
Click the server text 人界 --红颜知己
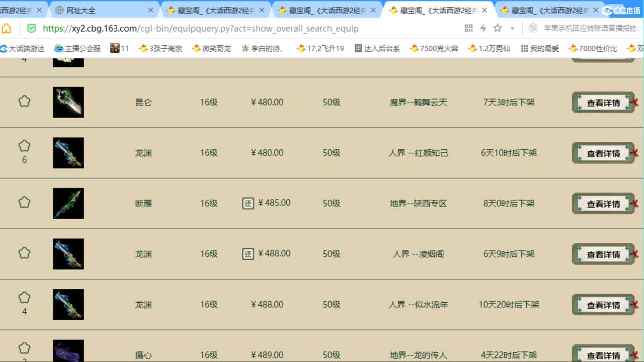point(419,153)
